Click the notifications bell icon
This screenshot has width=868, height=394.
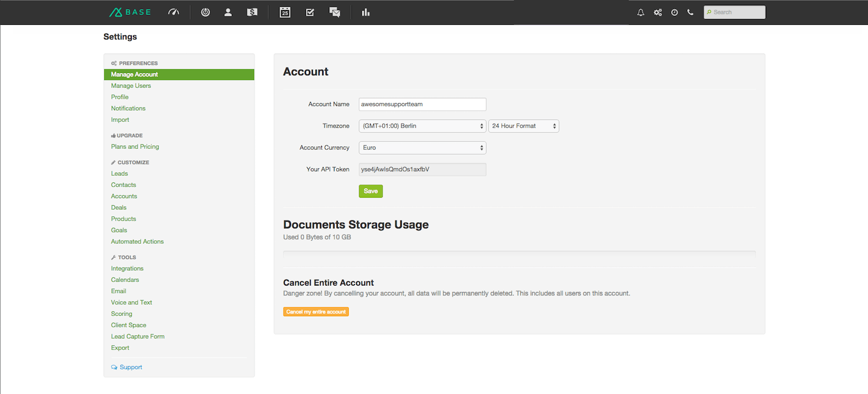[x=641, y=12]
